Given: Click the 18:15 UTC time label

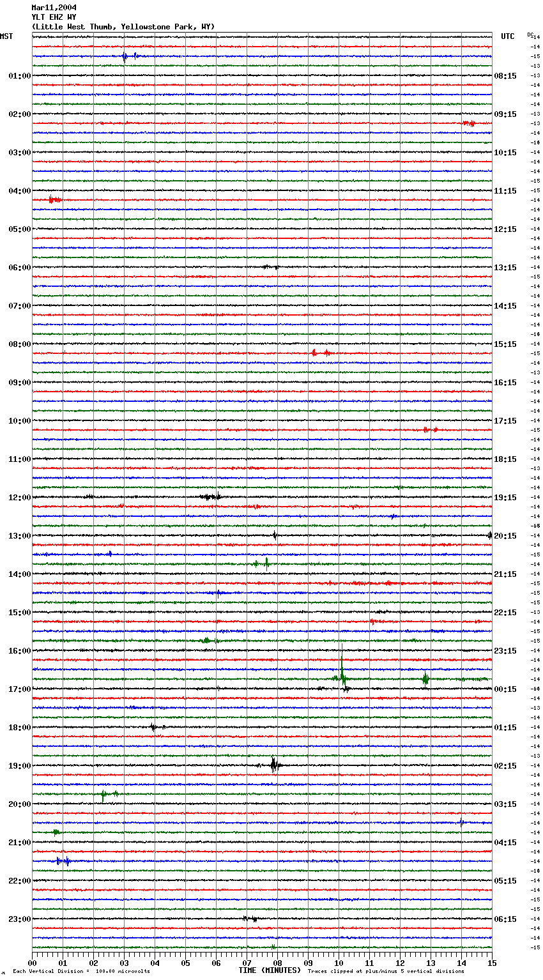Looking at the screenshot, I should [x=505, y=459].
